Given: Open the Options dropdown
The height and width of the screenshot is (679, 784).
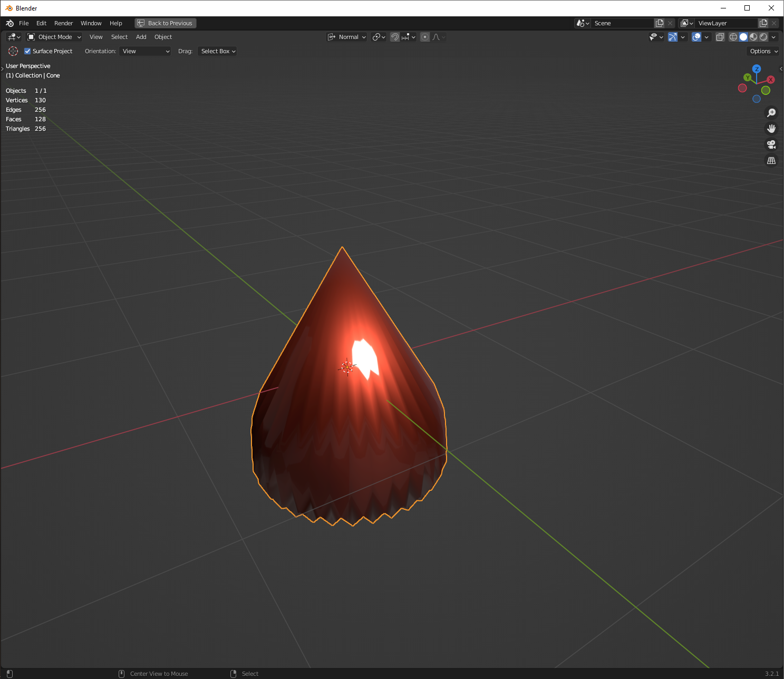Looking at the screenshot, I should point(763,51).
